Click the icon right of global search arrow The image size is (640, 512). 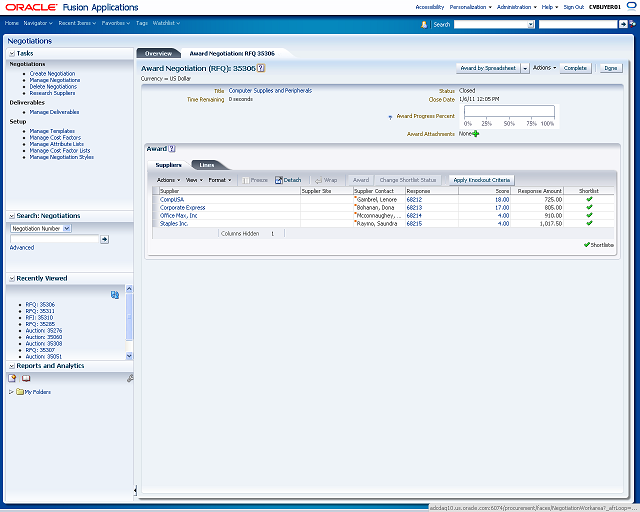[632, 24]
